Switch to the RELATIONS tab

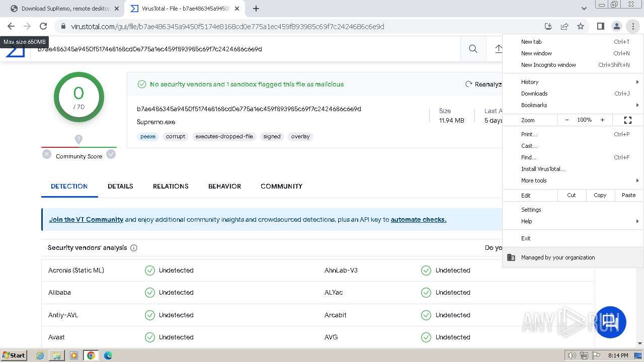[x=171, y=186]
